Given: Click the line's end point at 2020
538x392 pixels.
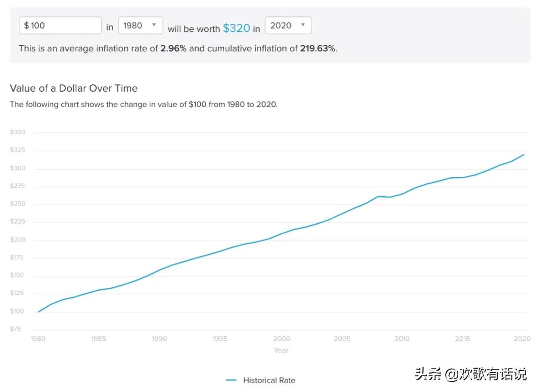Looking at the screenshot, I should (524, 154).
